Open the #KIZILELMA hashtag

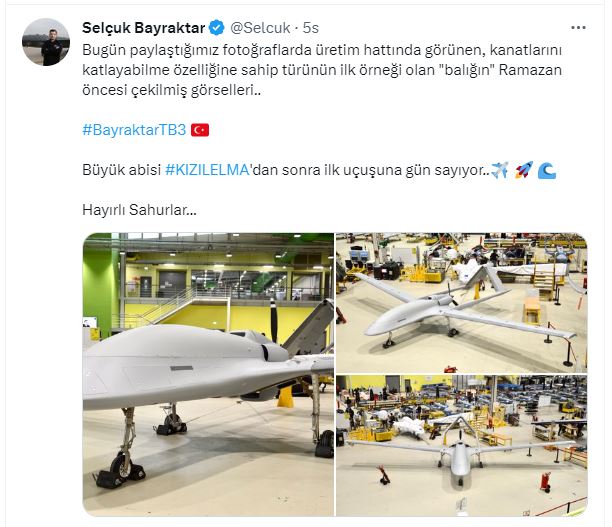(x=207, y=170)
